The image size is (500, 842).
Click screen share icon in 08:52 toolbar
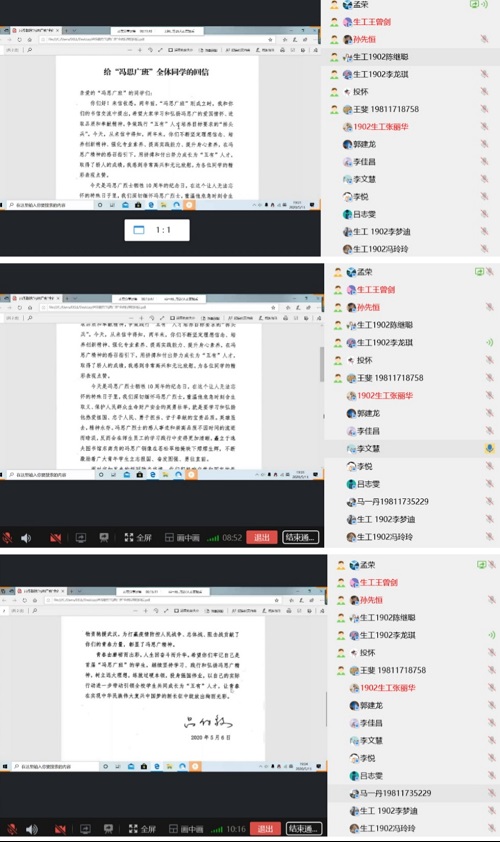point(81,538)
